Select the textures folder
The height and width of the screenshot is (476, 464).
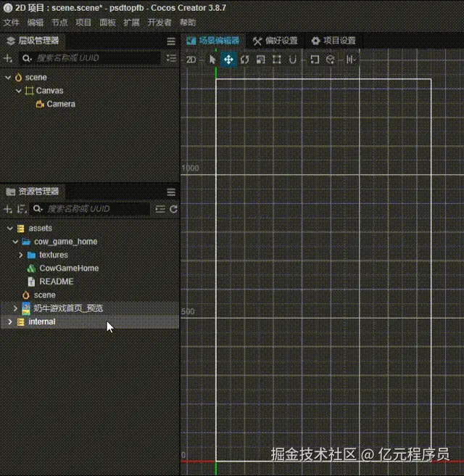tap(54, 255)
